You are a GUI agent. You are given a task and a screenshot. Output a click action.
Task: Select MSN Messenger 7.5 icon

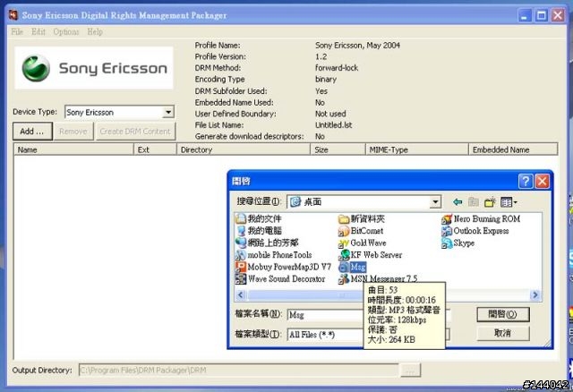point(344,279)
